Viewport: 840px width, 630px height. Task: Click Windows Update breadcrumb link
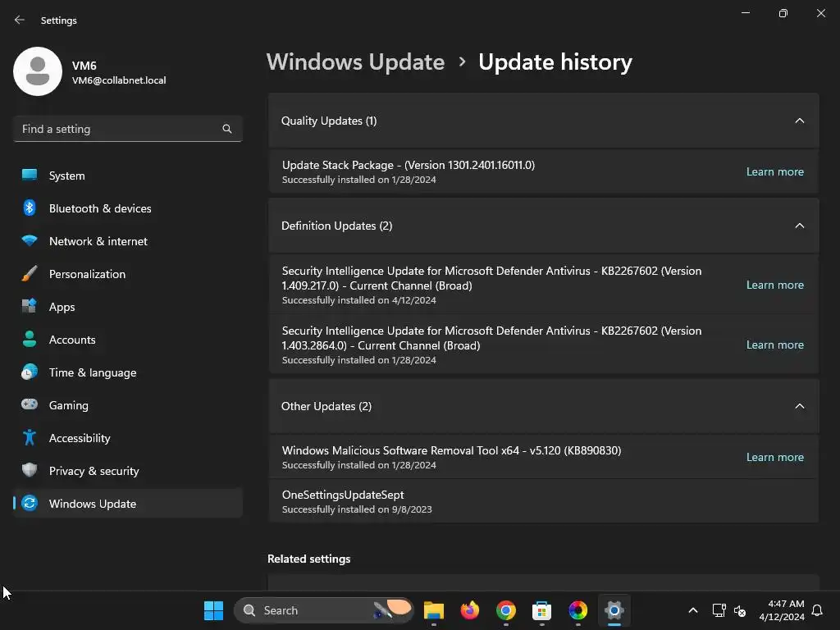[356, 62]
